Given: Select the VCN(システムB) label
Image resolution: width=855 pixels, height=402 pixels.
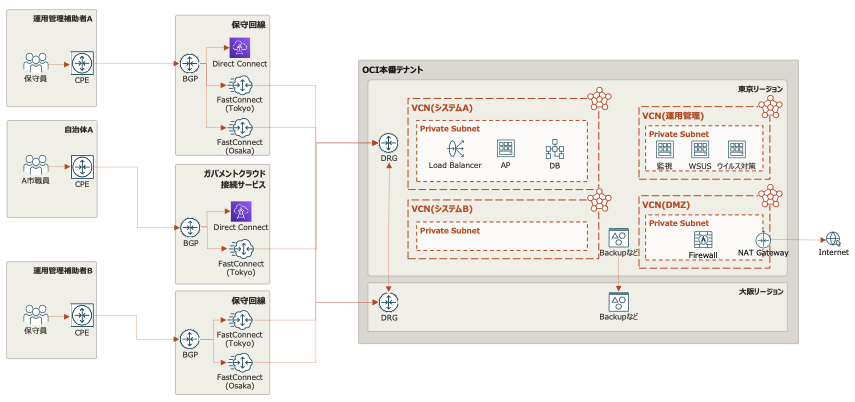Looking at the screenshot, I should point(442,208).
